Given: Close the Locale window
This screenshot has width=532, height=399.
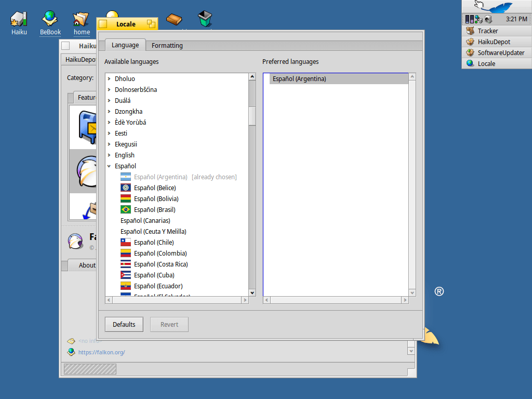Looking at the screenshot, I should 103,24.
